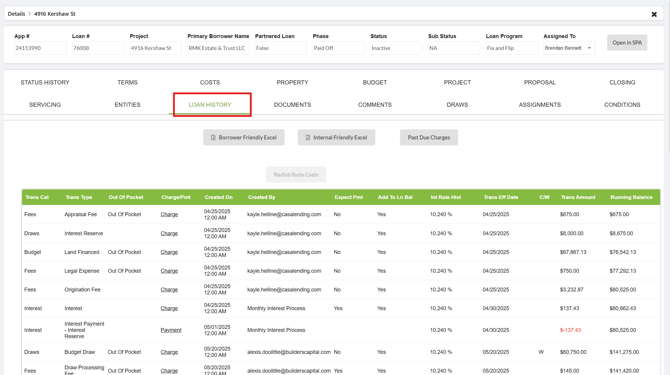The height and width of the screenshot is (375, 670).
Task: Click the Loan # input field
Action: pyautogui.click(x=98, y=48)
